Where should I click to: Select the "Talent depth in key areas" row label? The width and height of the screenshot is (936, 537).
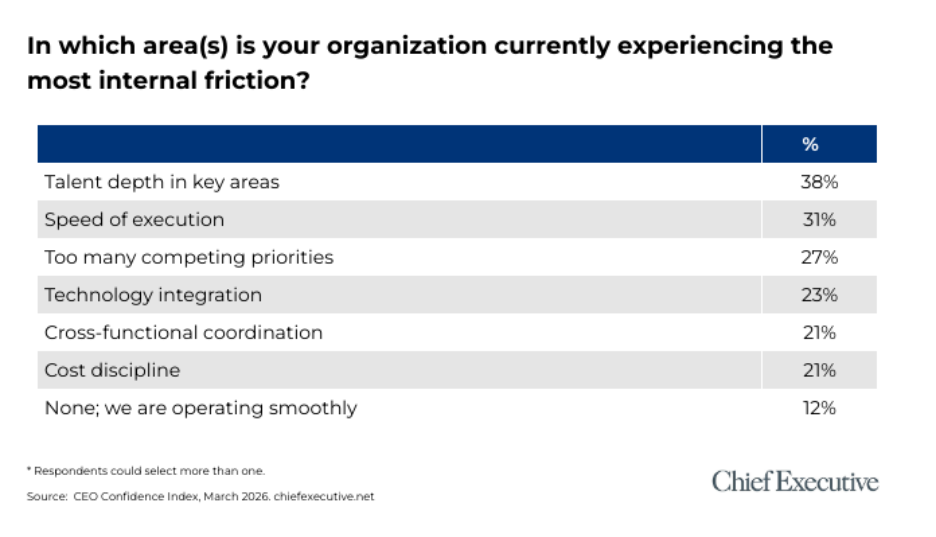click(x=162, y=182)
